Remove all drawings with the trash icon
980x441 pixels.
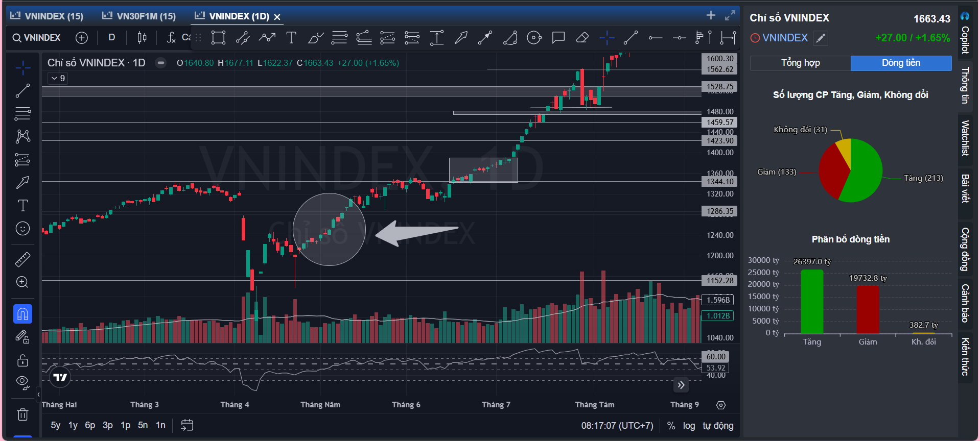22,414
